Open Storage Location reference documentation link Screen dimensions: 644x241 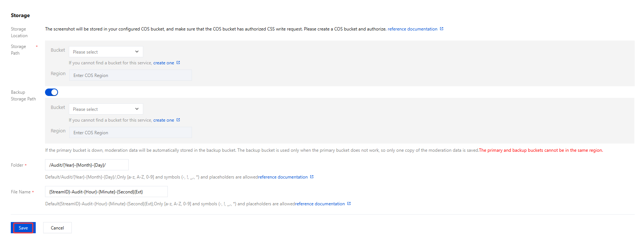point(412,29)
